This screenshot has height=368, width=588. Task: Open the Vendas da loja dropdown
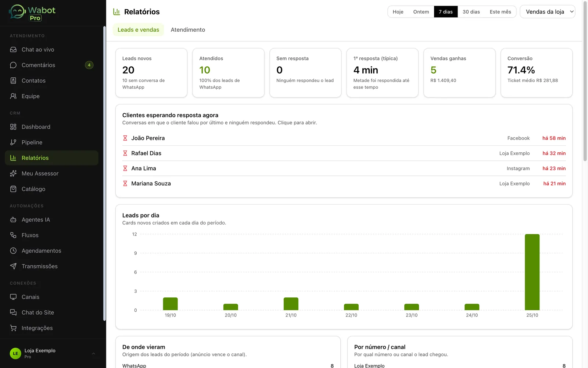548,12
